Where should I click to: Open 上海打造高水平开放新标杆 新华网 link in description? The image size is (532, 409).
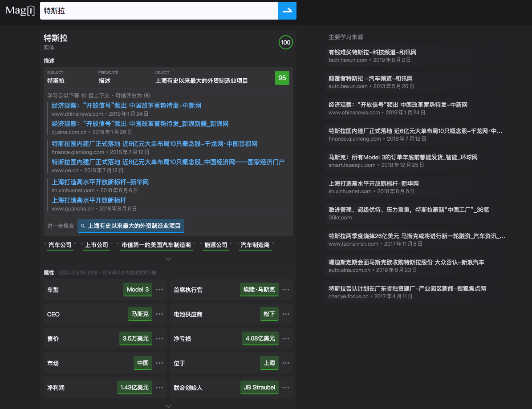[100, 182]
